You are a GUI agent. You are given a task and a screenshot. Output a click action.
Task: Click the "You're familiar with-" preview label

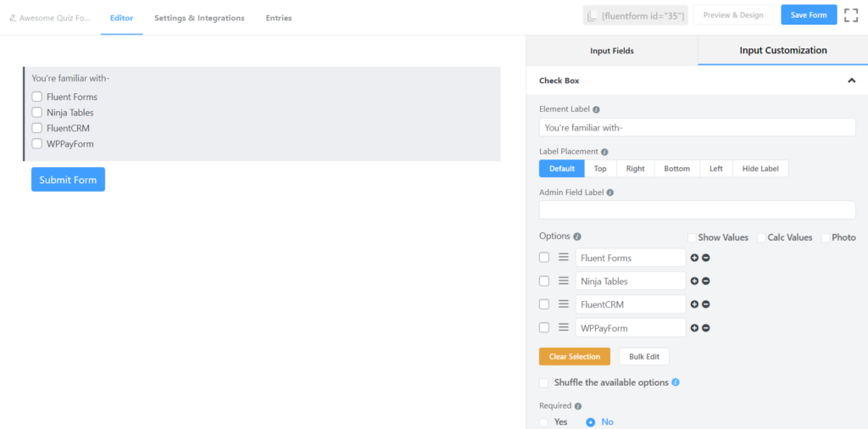point(70,79)
